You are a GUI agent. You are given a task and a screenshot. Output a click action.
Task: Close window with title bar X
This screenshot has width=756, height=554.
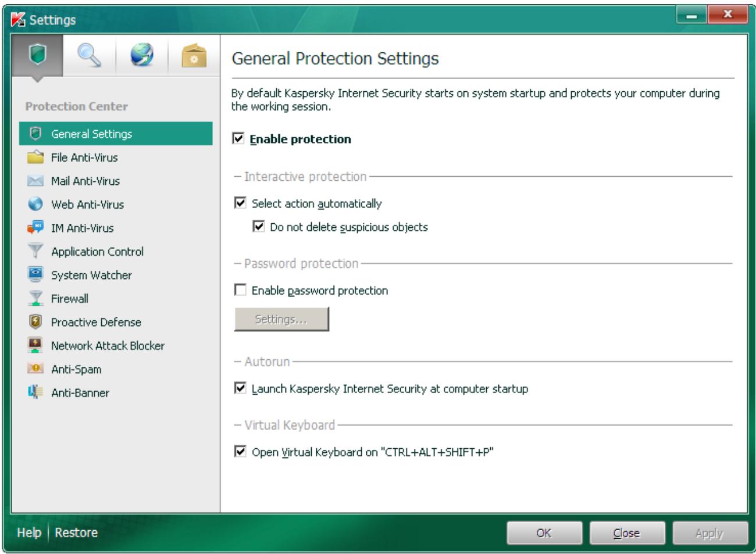(728, 15)
